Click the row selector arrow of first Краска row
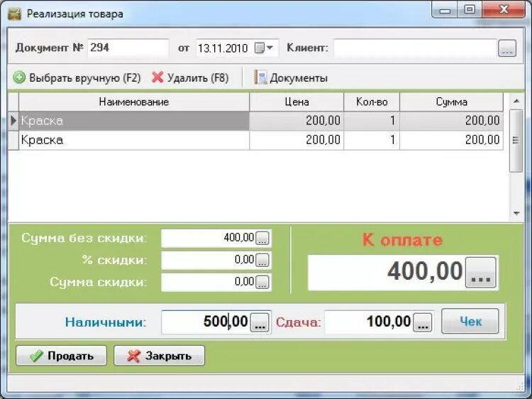Viewport: 532px width, 399px height. 13,121
